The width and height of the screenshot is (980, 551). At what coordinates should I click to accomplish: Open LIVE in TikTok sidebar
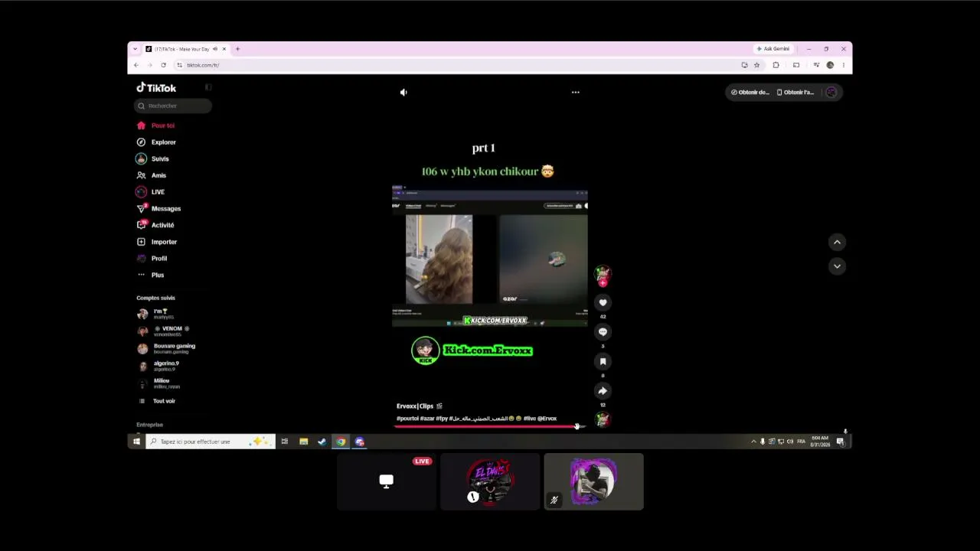pos(150,192)
